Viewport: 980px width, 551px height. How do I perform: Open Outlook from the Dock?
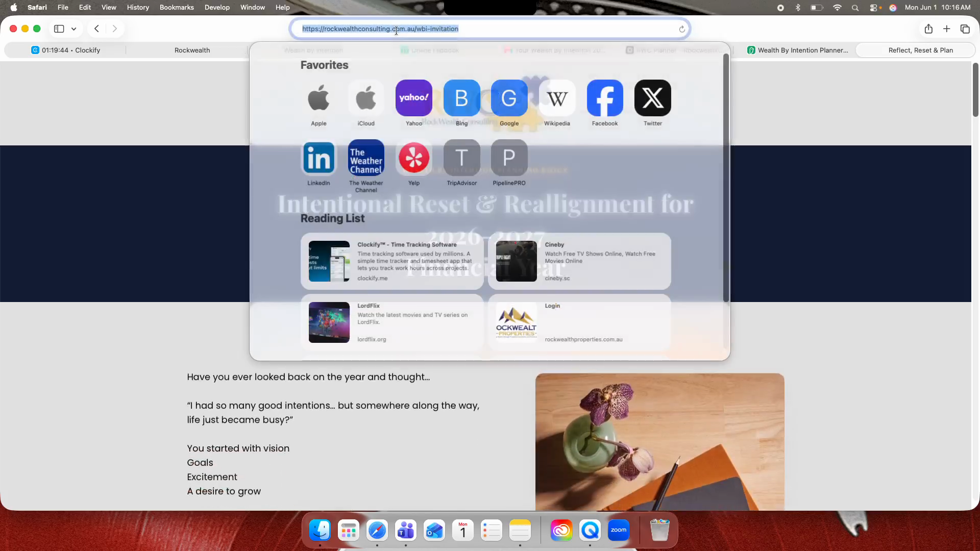434,531
